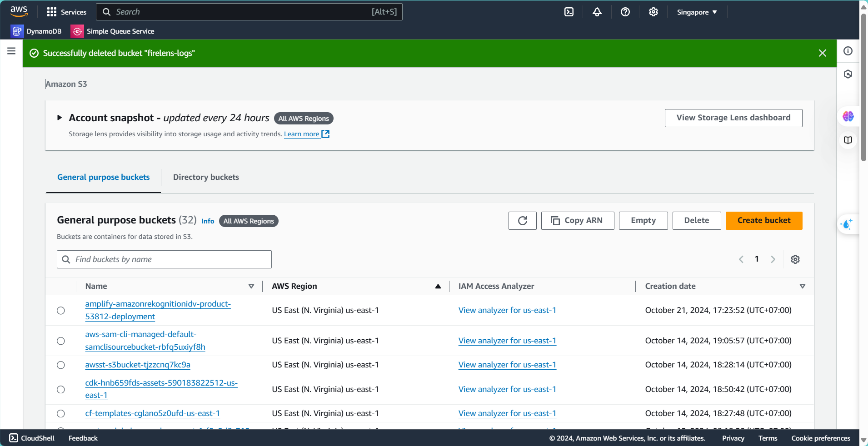Open the info panel icon
Viewport: 868px width, 446px height.
tap(848, 51)
